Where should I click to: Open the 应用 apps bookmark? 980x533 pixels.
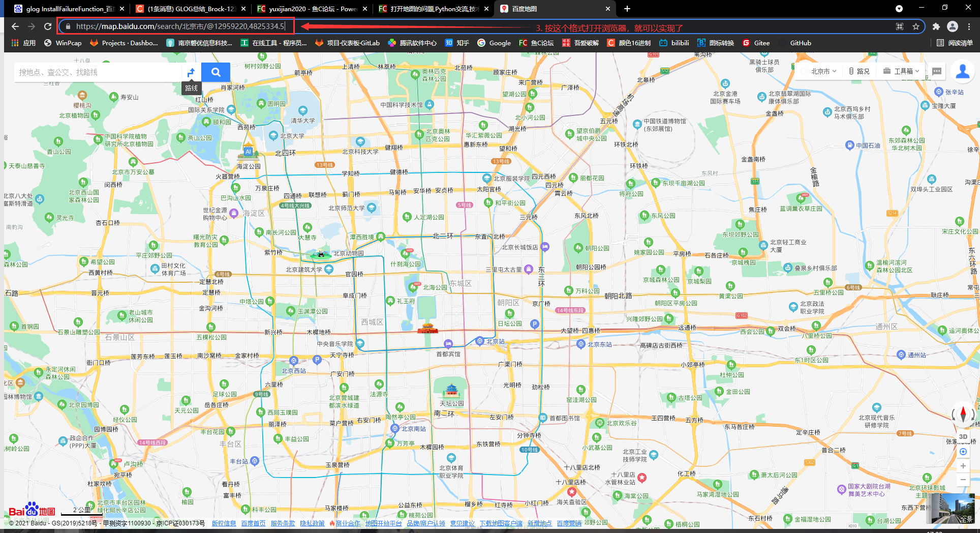pyautogui.click(x=23, y=43)
